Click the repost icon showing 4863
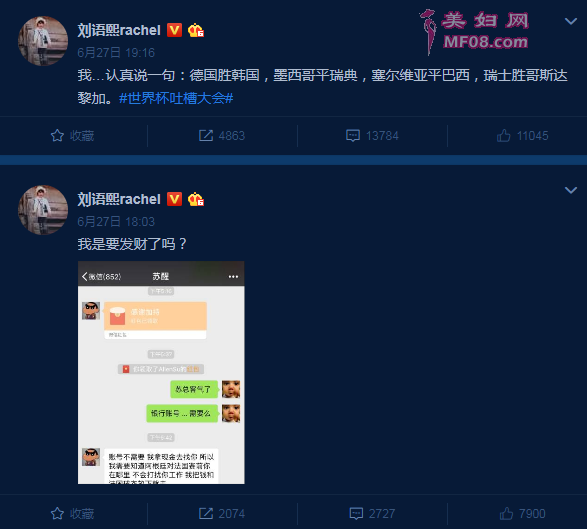Screen dimensions: 587x529 (x=206, y=136)
